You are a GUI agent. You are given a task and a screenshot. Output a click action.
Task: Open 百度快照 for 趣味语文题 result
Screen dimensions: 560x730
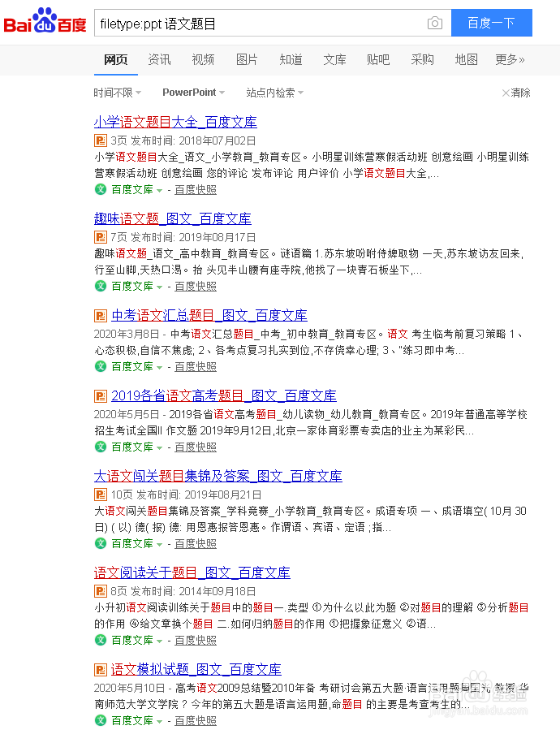coord(196,286)
